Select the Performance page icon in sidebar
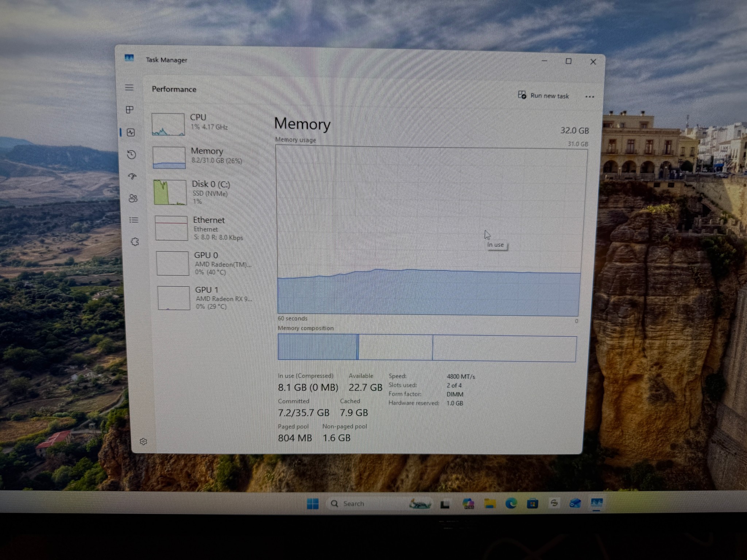Screen dimensions: 747x560 pos(131,132)
